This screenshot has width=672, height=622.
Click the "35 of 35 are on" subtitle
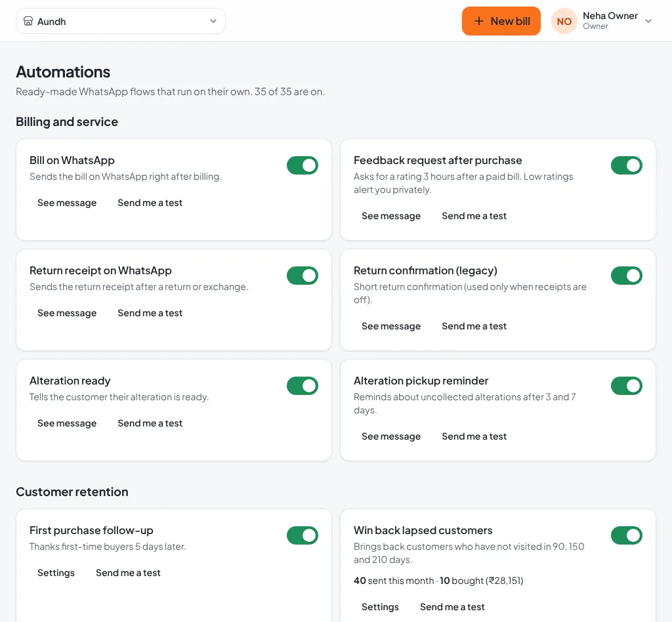(x=289, y=92)
